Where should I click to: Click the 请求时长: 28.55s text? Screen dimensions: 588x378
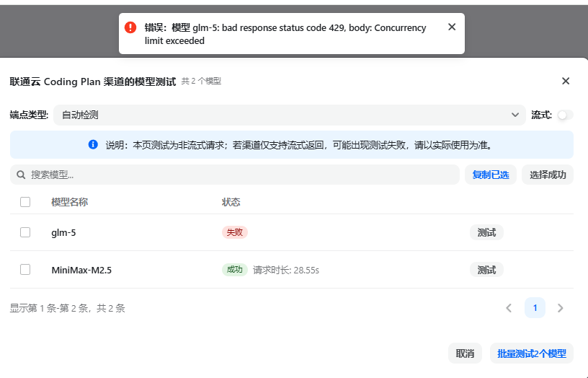286,270
